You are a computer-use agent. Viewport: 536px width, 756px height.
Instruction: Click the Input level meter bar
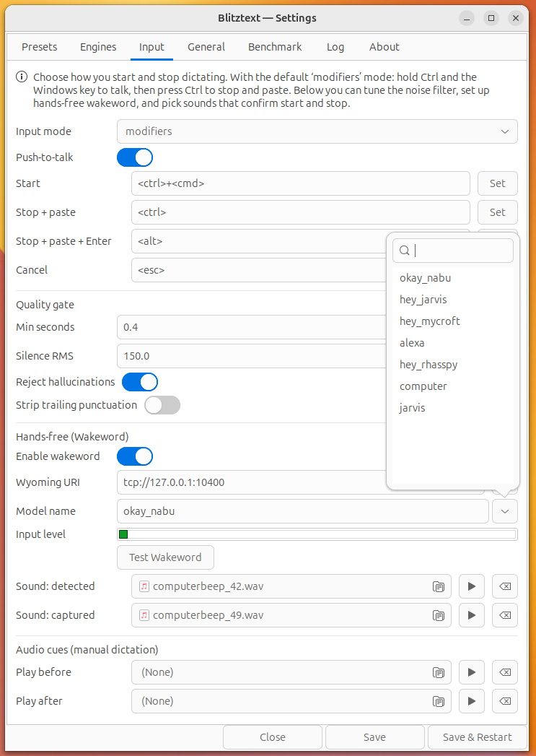[x=317, y=534]
